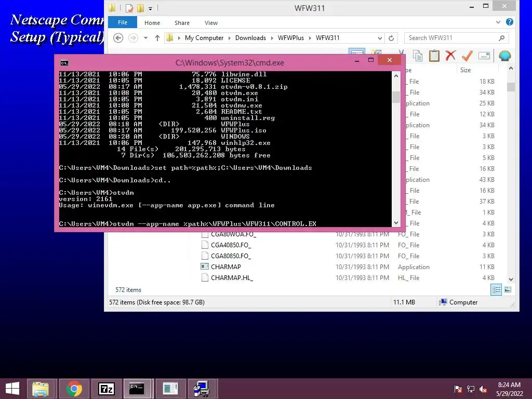Open address bar history dropdown
The width and height of the screenshot is (532, 399).
pos(380,38)
